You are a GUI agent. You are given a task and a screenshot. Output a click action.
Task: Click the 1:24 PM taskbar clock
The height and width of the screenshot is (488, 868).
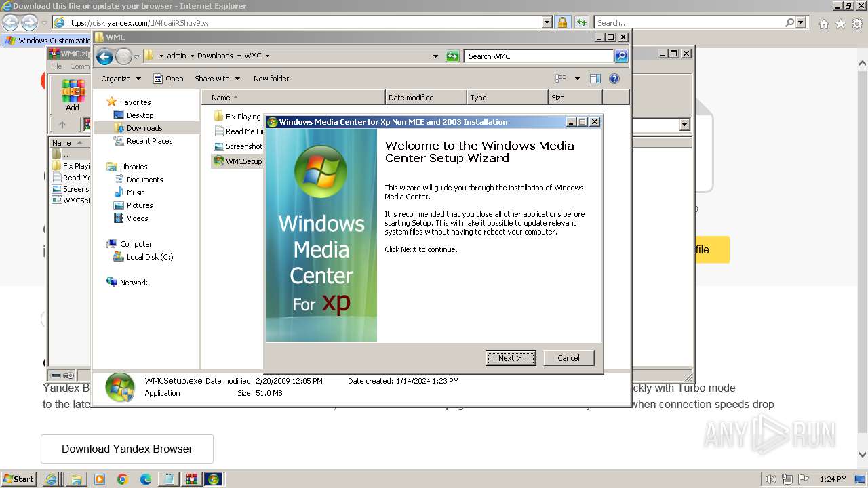pos(833,479)
